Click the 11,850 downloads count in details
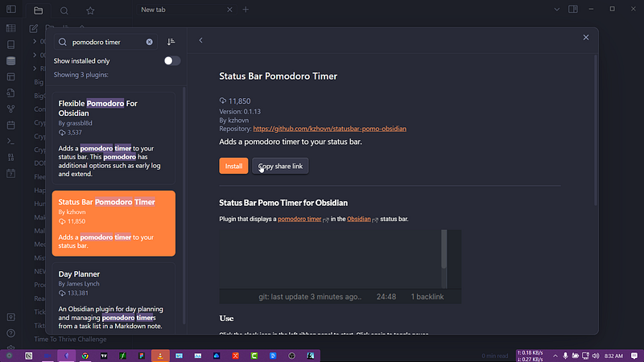Screen dimensions: 644x362 (235, 101)
